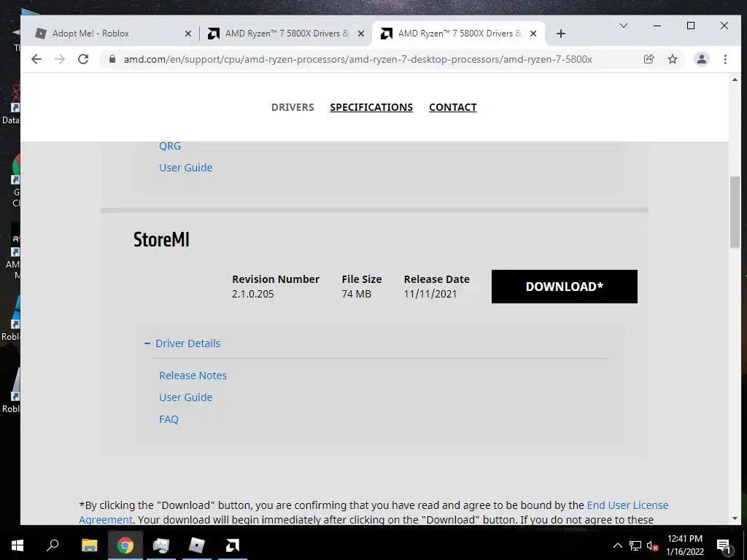
Task: Open StoreMI Release Notes
Action: (193, 376)
